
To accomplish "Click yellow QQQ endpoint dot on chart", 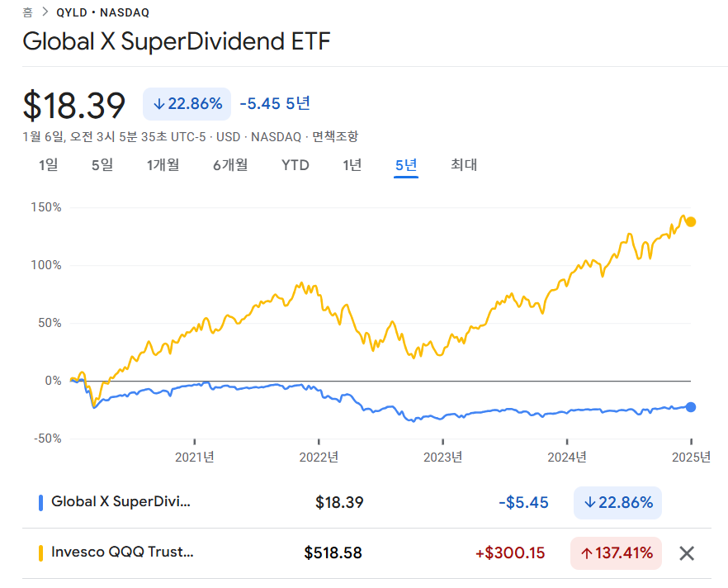I will coord(691,221).
